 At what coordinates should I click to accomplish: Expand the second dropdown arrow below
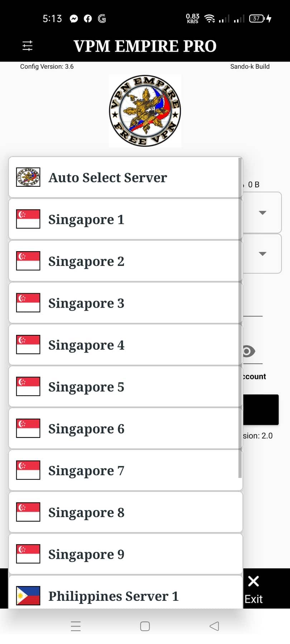pos(262,254)
